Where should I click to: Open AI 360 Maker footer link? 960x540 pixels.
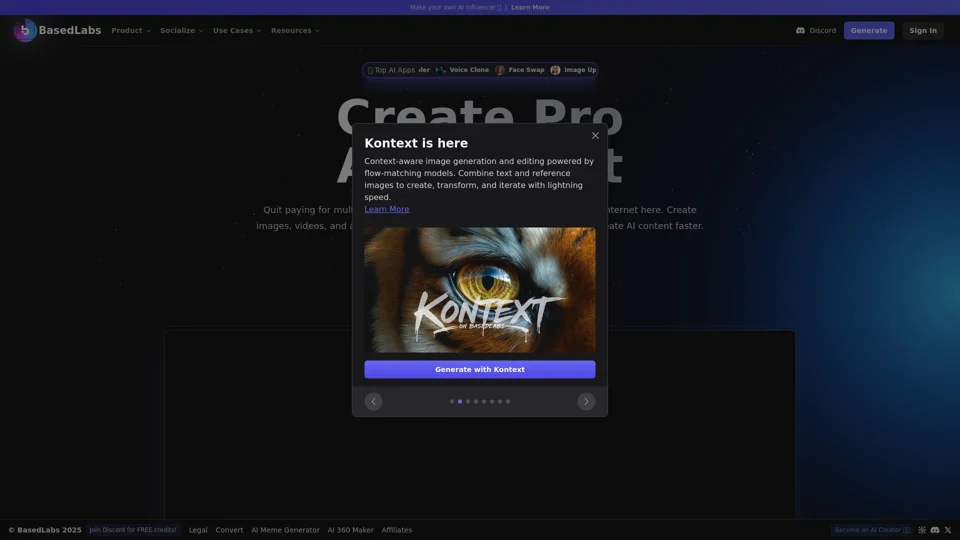click(350, 530)
